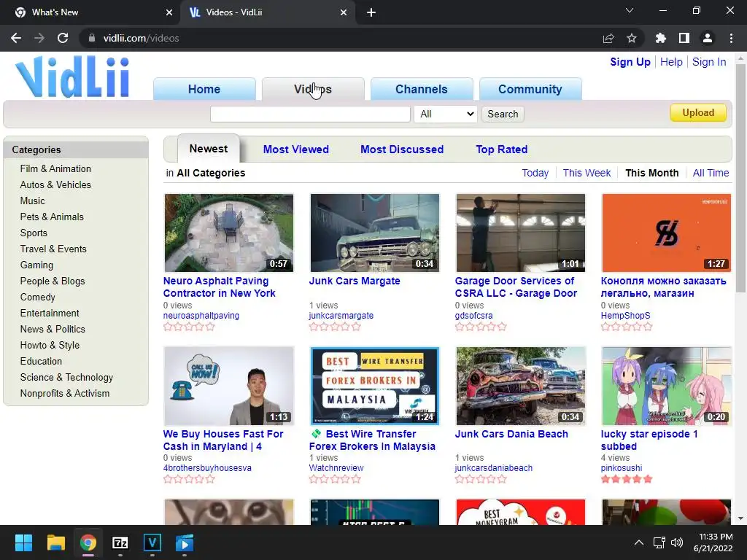Screen dimensions: 747x560
Task: Rate the Garage Door Services video stars
Action: 481,327
